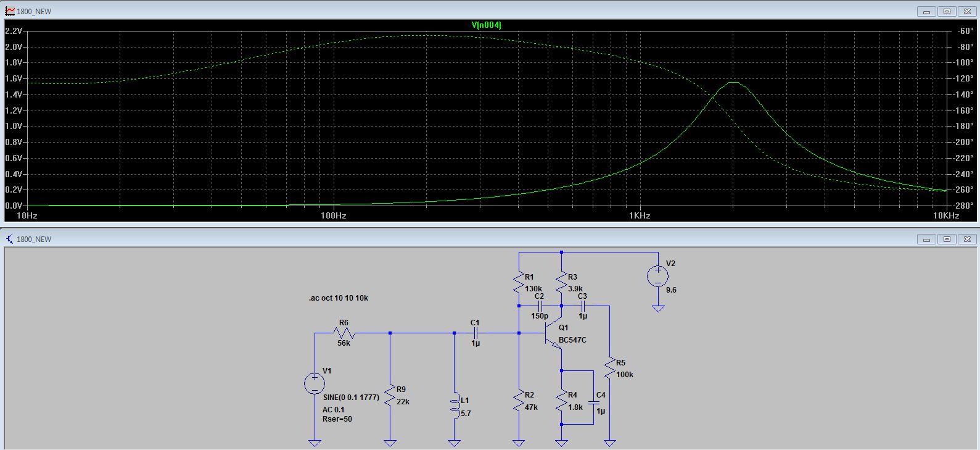The height and width of the screenshot is (450, 980).
Task: Click the .ac oct 10 10 10k directive
Action: pyautogui.click(x=339, y=298)
